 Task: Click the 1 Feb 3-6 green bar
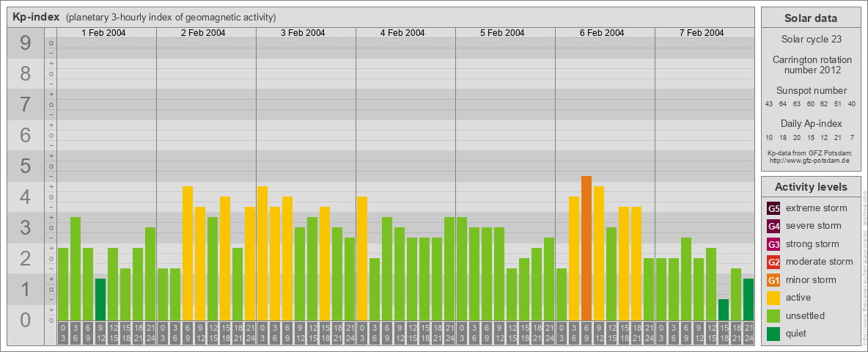coord(76,269)
